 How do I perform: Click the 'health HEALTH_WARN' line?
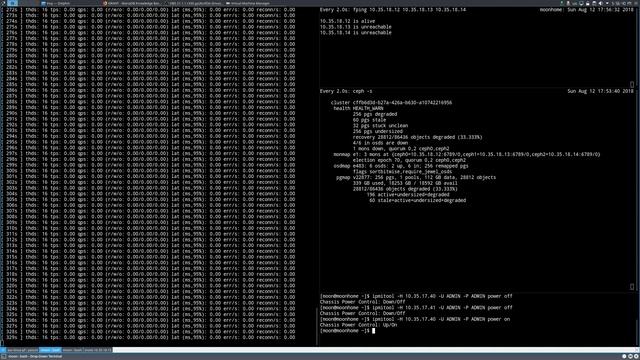tap(358, 109)
